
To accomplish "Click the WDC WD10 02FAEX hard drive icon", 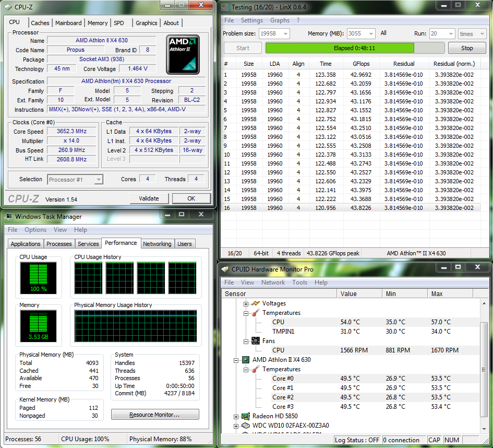I will [x=245, y=426].
